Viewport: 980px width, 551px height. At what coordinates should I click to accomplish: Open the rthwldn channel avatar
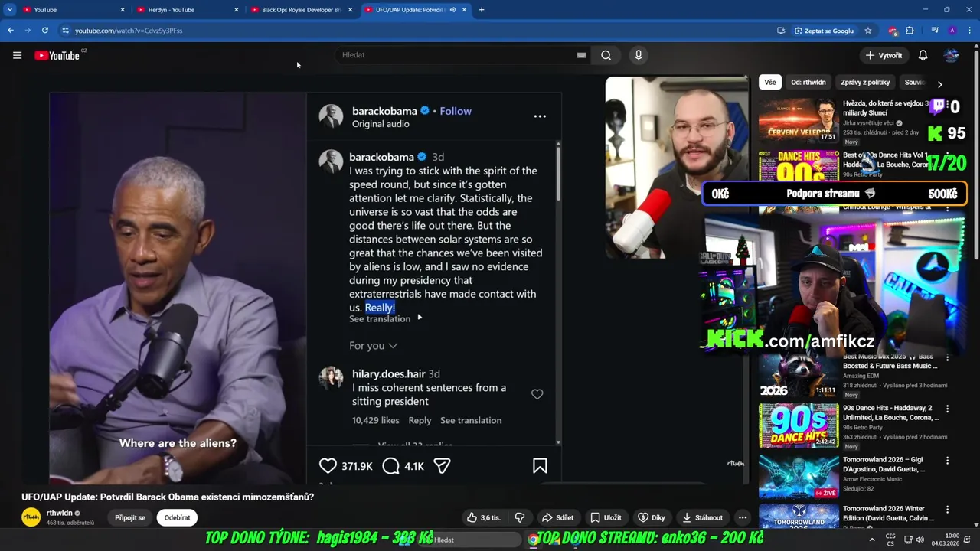click(x=31, y=517)
